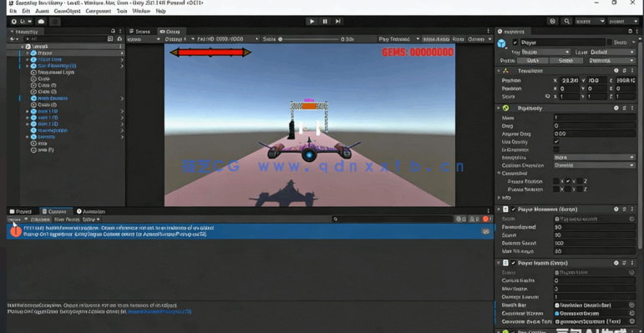Toggle the Player Movement script enabled checkbox
The width and height of the screenshot is (644, 333).
pyautogui.click(x=514, y=209)
